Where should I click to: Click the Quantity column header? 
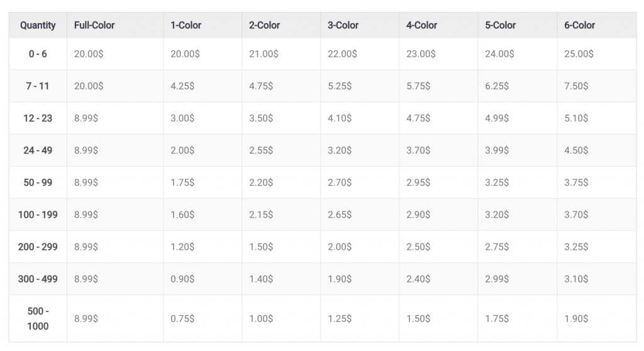point(38,25)
